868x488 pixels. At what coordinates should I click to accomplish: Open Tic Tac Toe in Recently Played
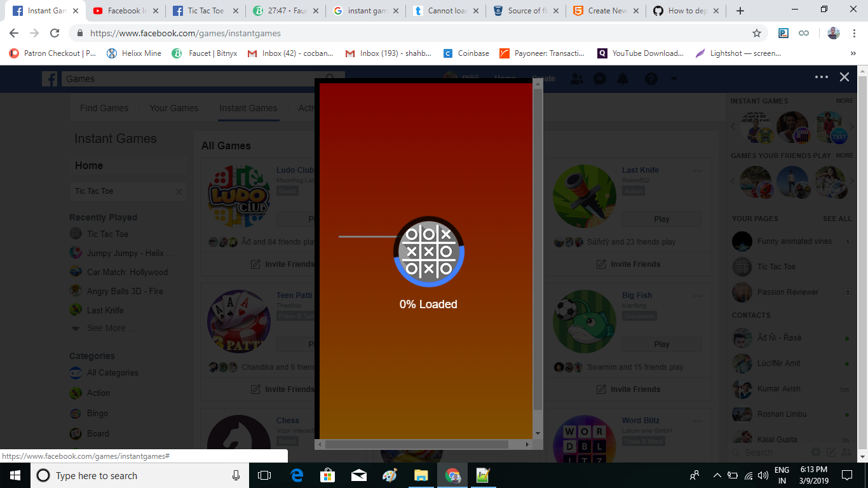[107, 234]
